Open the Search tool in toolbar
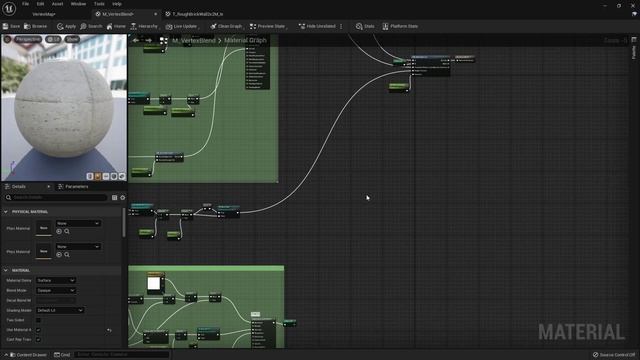The height and width of the screenshot is (360, 640). point(91,26)
